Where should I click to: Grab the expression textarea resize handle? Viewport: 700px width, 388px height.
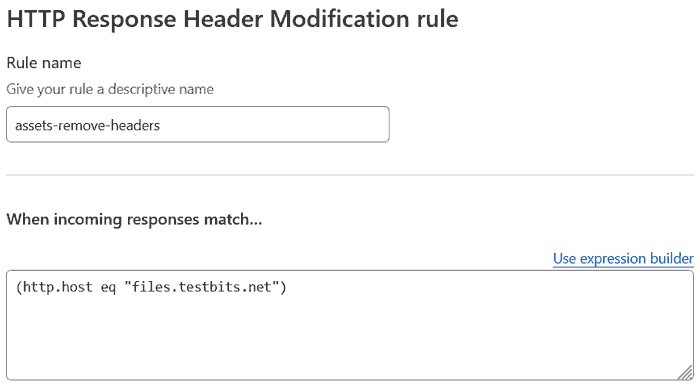(686, 372)
